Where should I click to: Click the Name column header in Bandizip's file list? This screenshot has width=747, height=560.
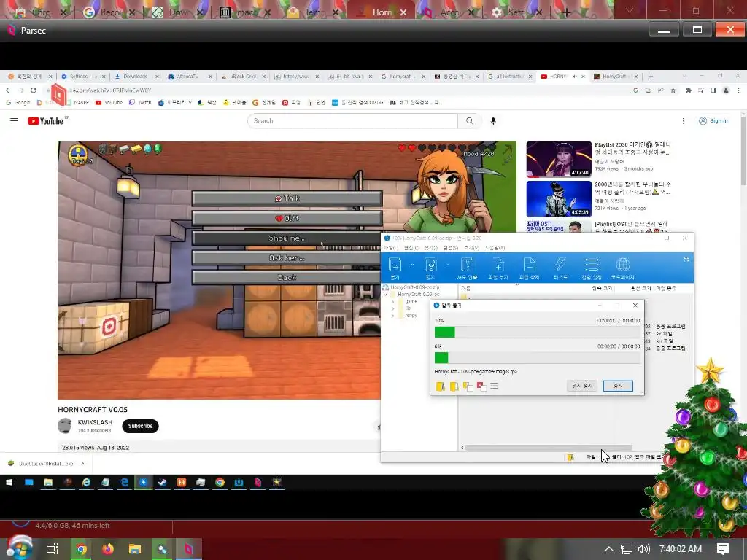point(466,288)
